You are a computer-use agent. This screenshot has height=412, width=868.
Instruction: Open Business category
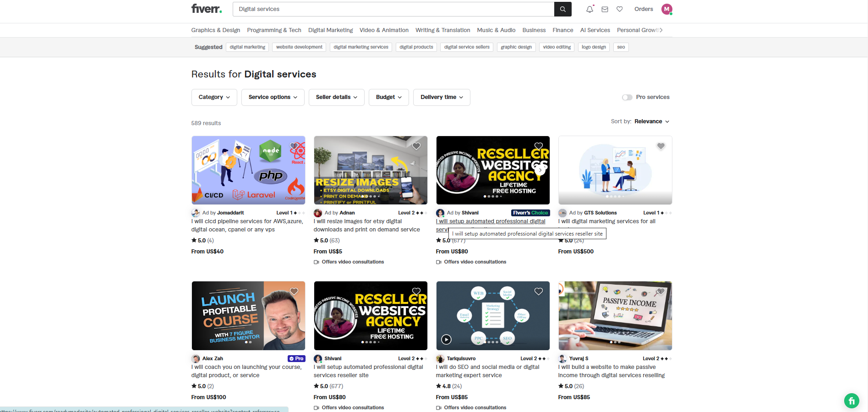[534, 30]
